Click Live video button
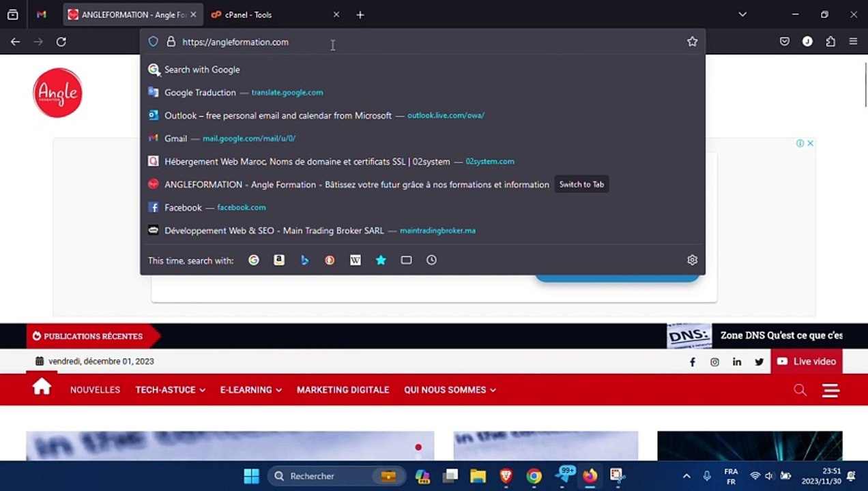This screenshot has width=868, height=491. [807, 361]
